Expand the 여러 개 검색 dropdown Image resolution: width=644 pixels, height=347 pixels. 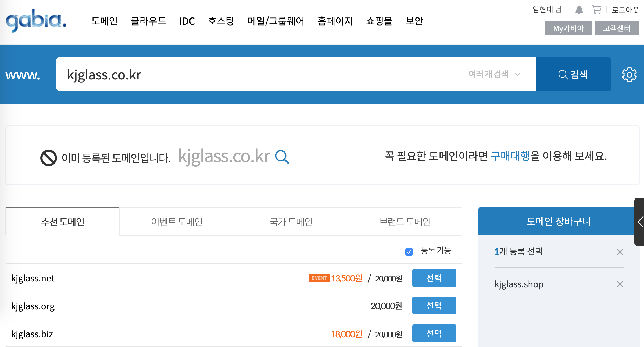494,74
